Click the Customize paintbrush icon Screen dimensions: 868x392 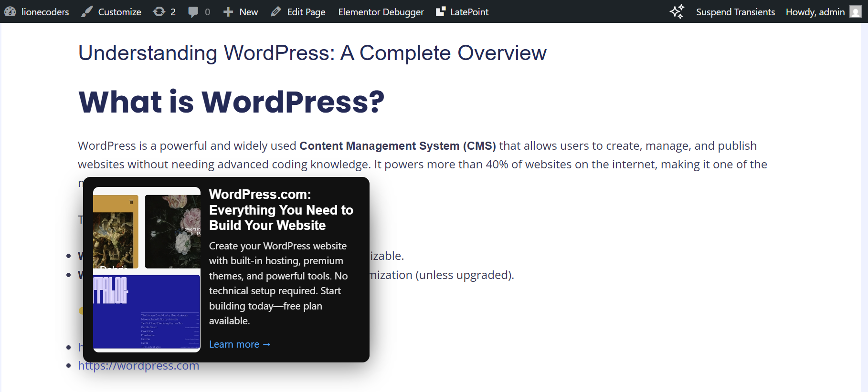[87, 12]
